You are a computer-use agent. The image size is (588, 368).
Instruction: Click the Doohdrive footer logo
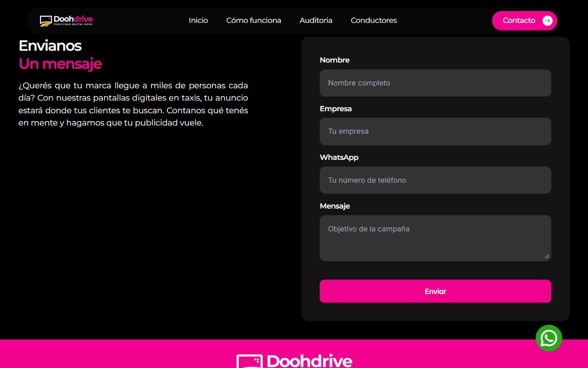294,361
